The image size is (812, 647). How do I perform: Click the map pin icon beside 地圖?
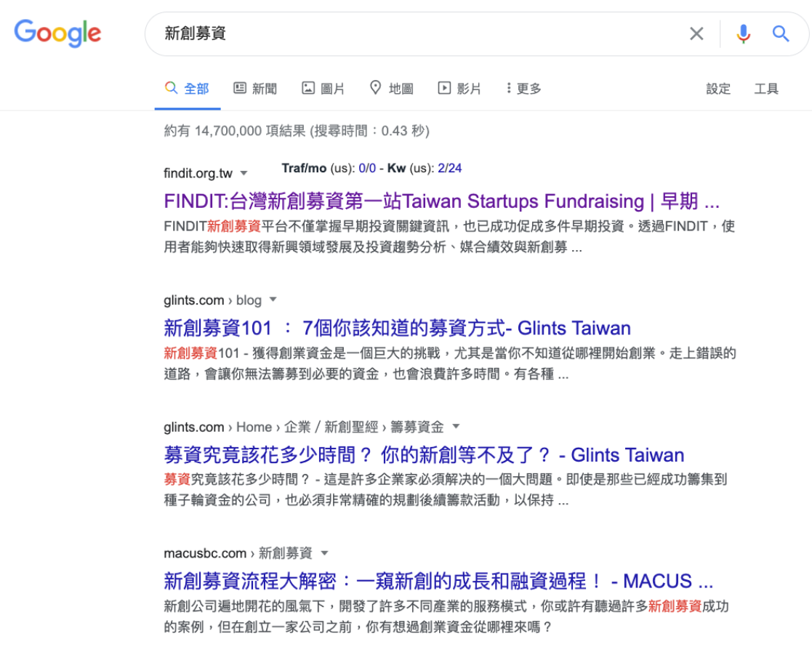(x=376, y=88)
